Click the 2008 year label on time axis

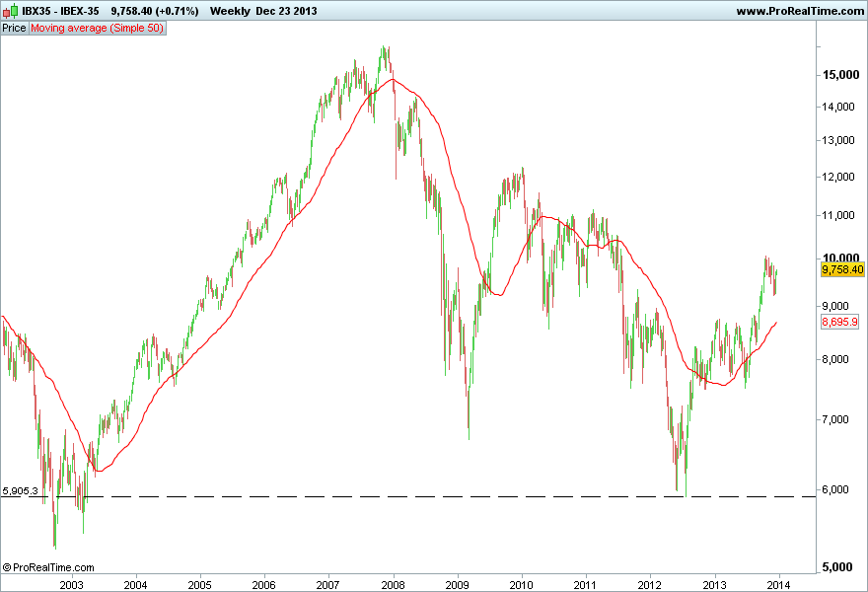[393, 585]
